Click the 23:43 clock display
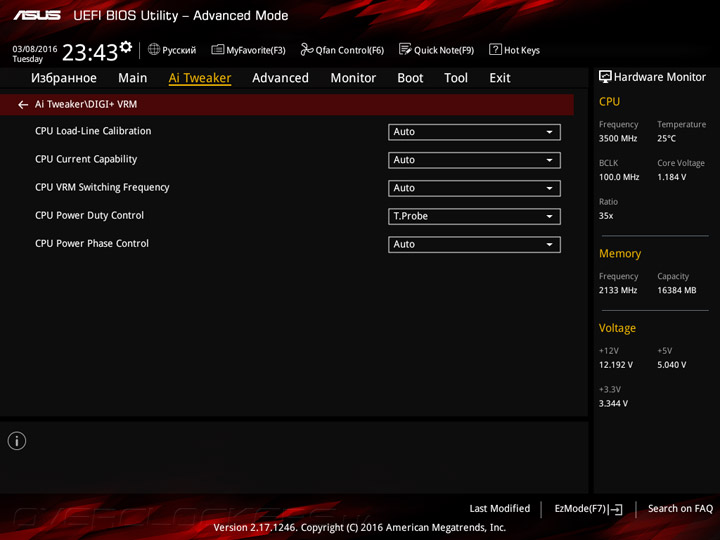720x540 pixels. pyautogui.click(x=90, y=53)
